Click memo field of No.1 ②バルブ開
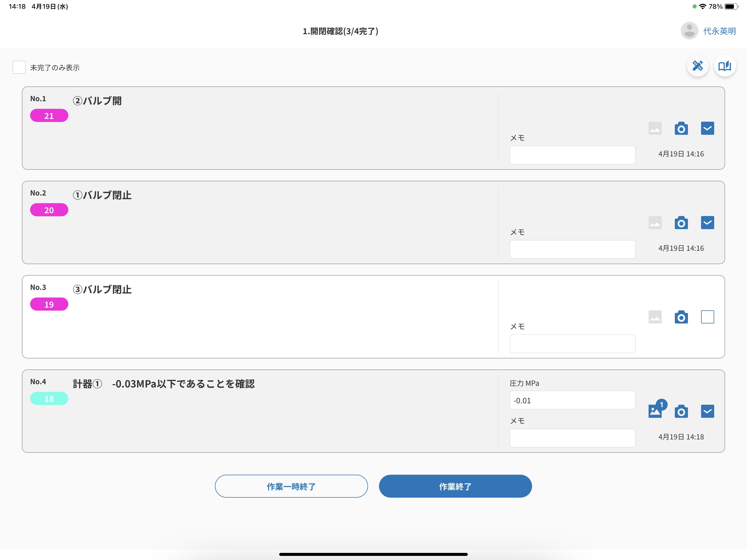Screen dimensions: 747x560 pos(572,155)
